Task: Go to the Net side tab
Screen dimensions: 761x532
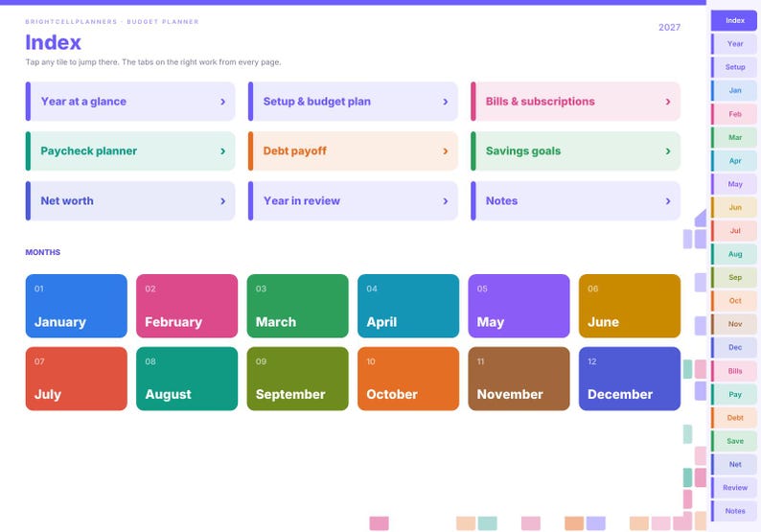Action: pyautogui.click(x=734, y=464)
